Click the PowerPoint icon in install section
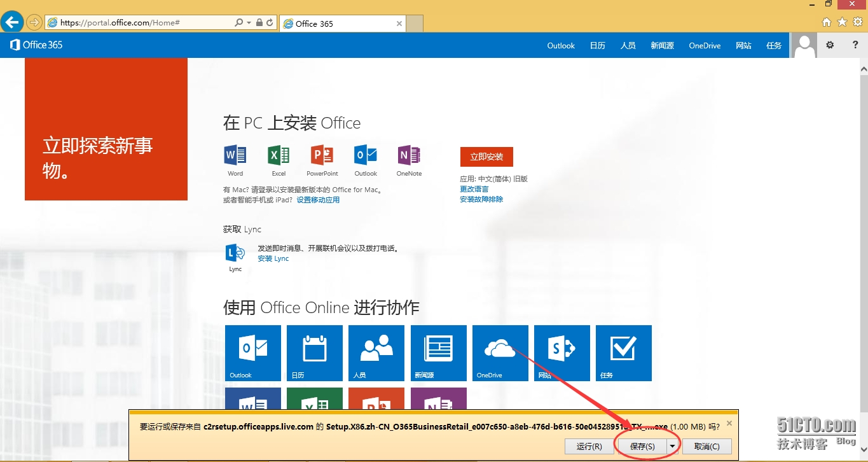 click(x=322, y=155)
